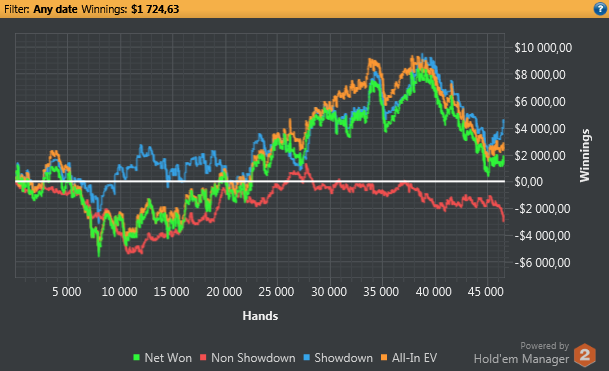Select the Non Showdown legend label
The width and height of the screenshot is (609, 371).
click(253, 358)
